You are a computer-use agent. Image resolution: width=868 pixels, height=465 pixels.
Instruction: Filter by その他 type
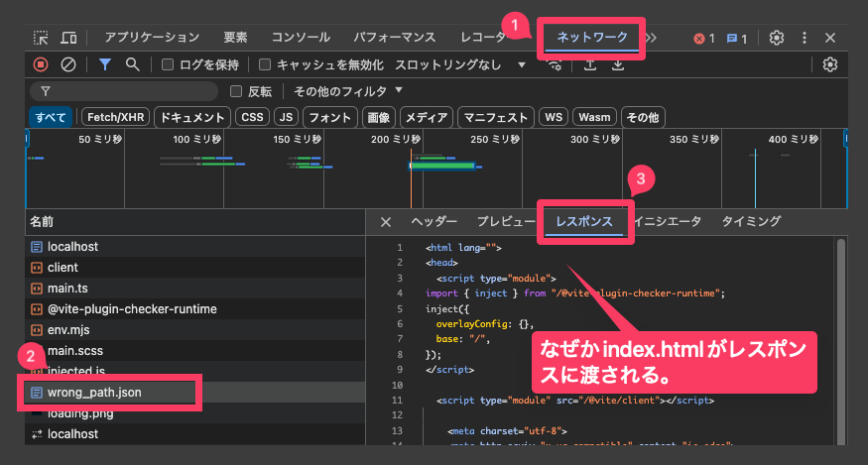[x=643, y=117]
